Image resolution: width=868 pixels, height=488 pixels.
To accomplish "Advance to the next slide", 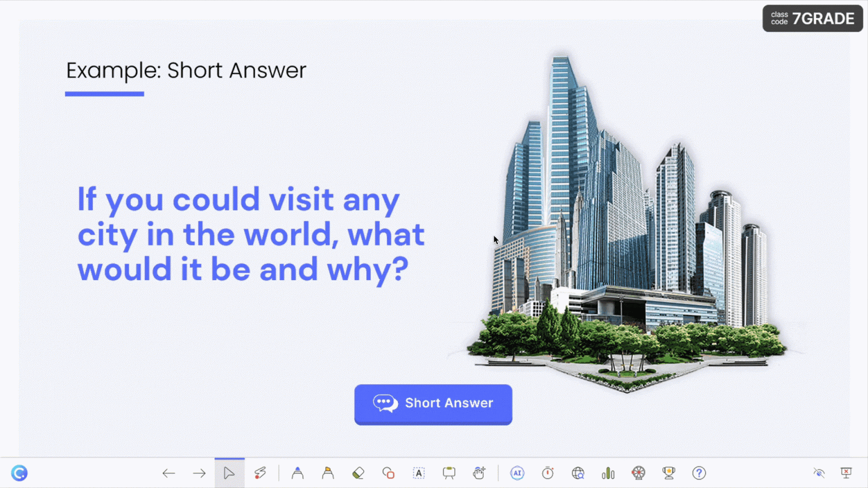I will point(199,473).
